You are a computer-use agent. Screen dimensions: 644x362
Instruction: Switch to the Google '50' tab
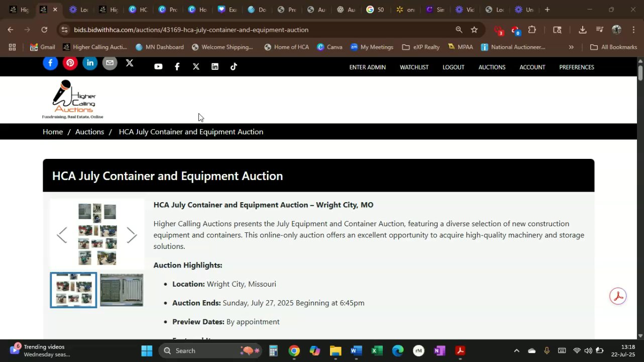pyautogui.click(x=376, y=10)
